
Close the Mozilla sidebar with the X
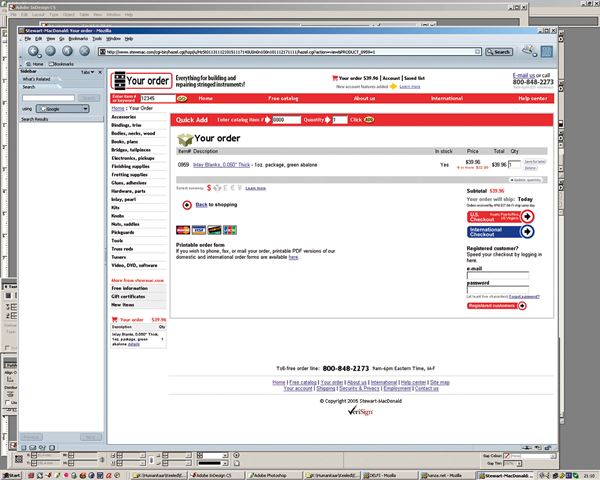coord(100,72)
